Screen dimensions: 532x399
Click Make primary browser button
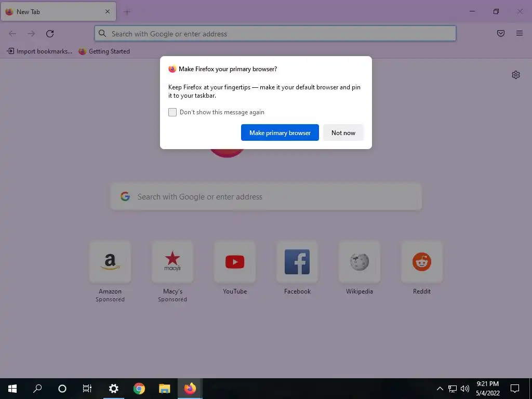280,132
